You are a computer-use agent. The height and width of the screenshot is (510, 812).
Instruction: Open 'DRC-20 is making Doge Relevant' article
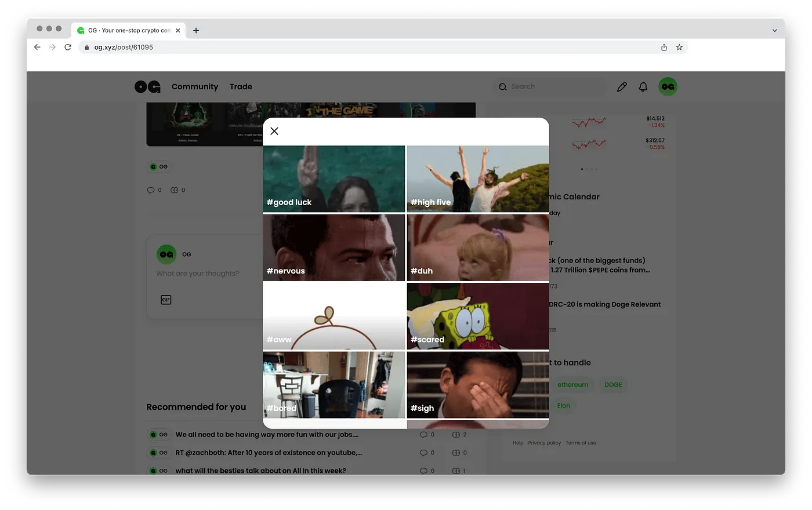605,304
